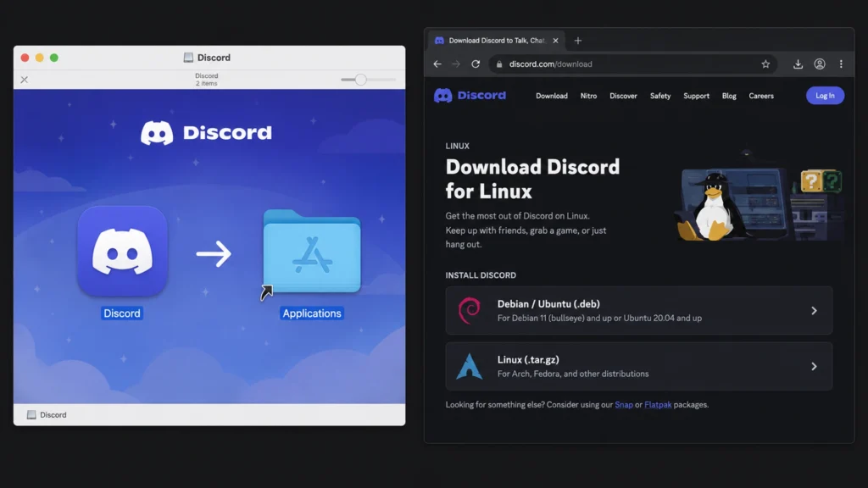This screenshot has height=488, width=868.
Task: Select the Download Discord browser tab
Action: 497,41
